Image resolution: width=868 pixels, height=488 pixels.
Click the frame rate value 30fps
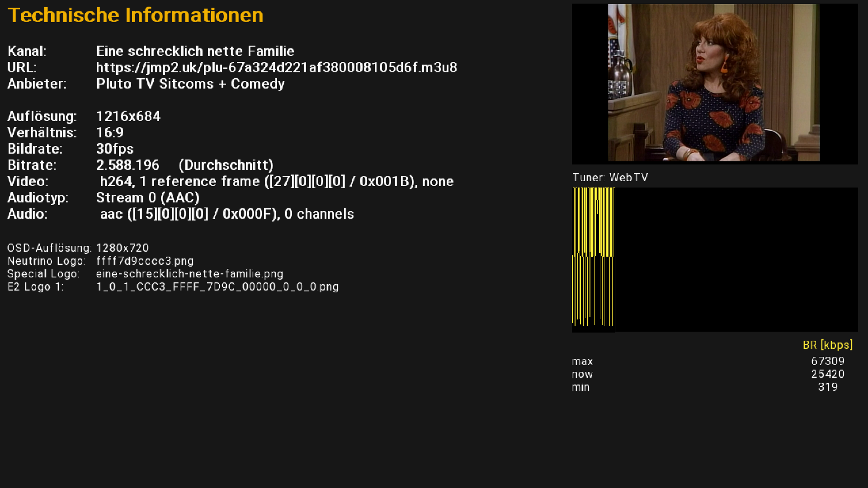tap(115, 149)
